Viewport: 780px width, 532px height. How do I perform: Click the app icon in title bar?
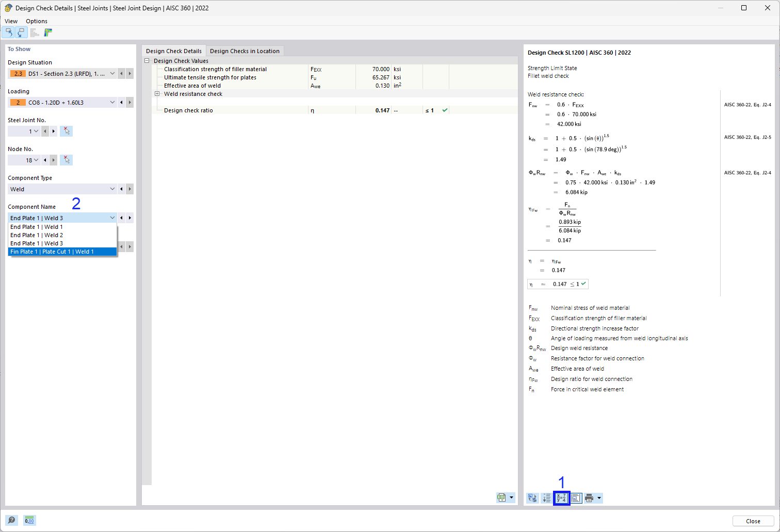pos(8,8)
